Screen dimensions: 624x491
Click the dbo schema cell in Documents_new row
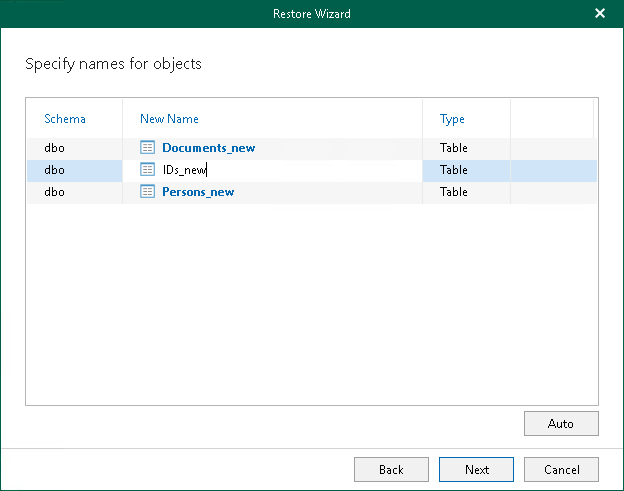point(55,148)
